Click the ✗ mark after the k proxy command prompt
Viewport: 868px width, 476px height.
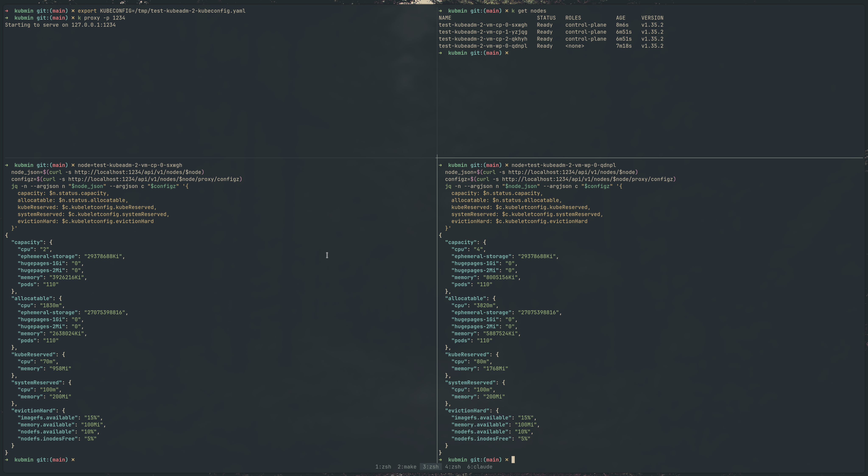pos(73,18)
